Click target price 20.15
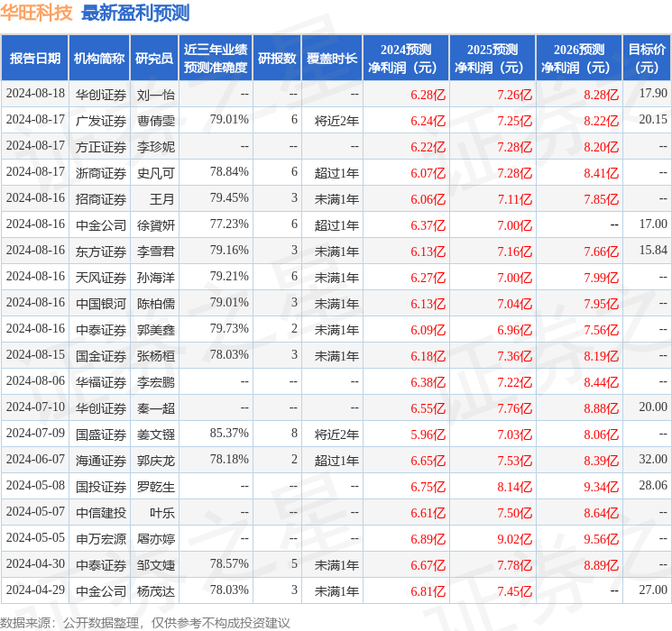 pyautogui.click(x=653, y=120)
